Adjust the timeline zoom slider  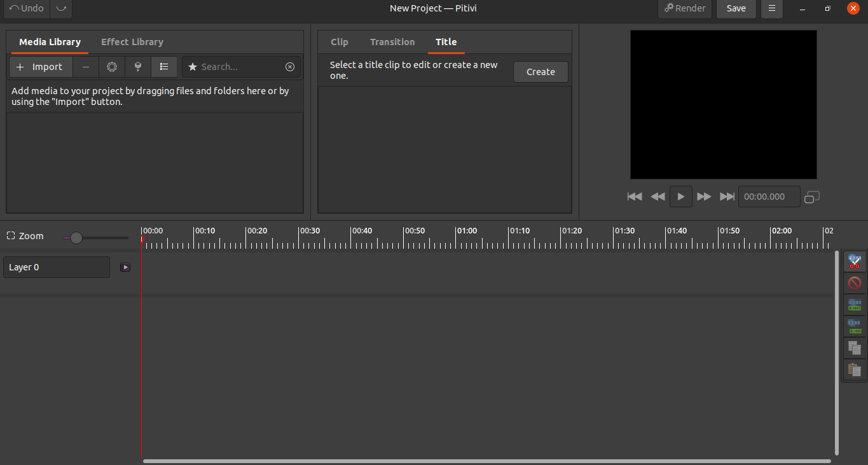tap(95, 238)
